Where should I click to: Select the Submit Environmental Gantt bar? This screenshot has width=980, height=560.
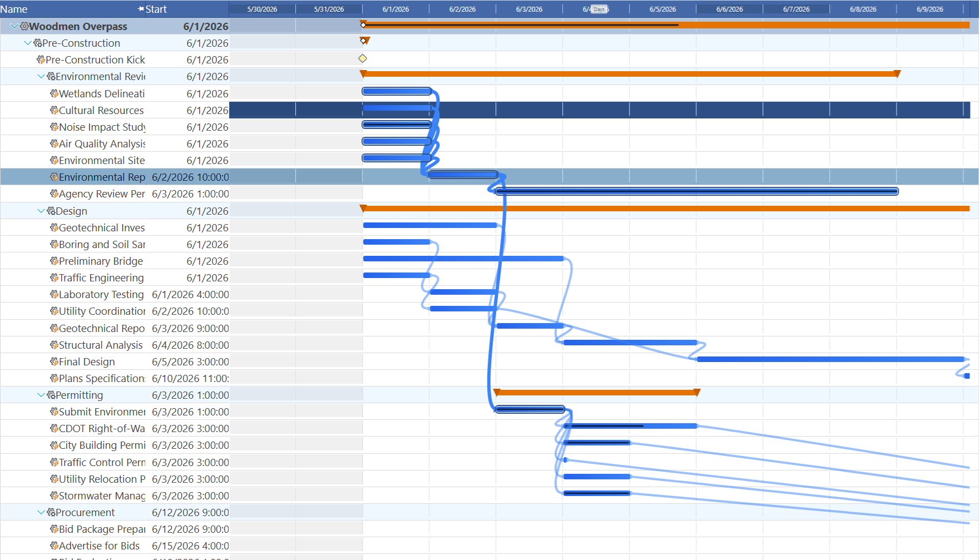(530, 409)
